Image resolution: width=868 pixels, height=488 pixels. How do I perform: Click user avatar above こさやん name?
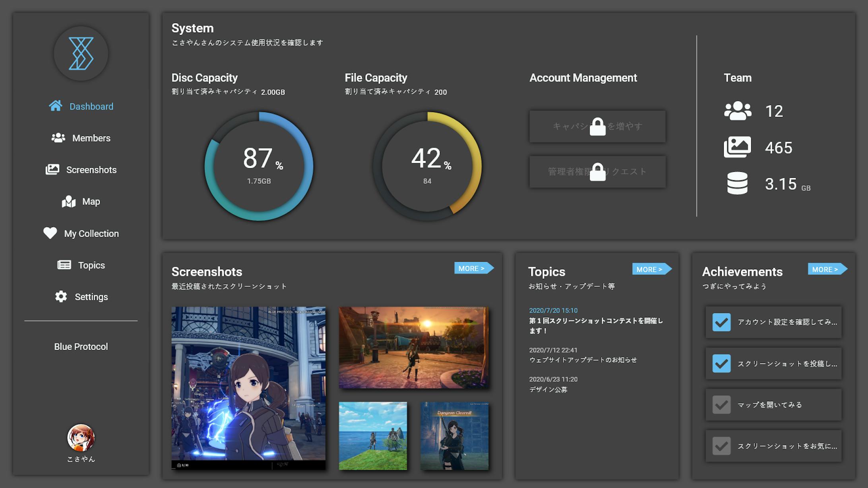[81, 437]
